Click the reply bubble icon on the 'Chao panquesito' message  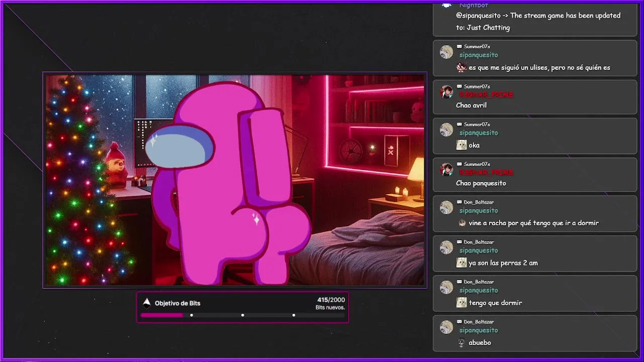coord(459,164)
